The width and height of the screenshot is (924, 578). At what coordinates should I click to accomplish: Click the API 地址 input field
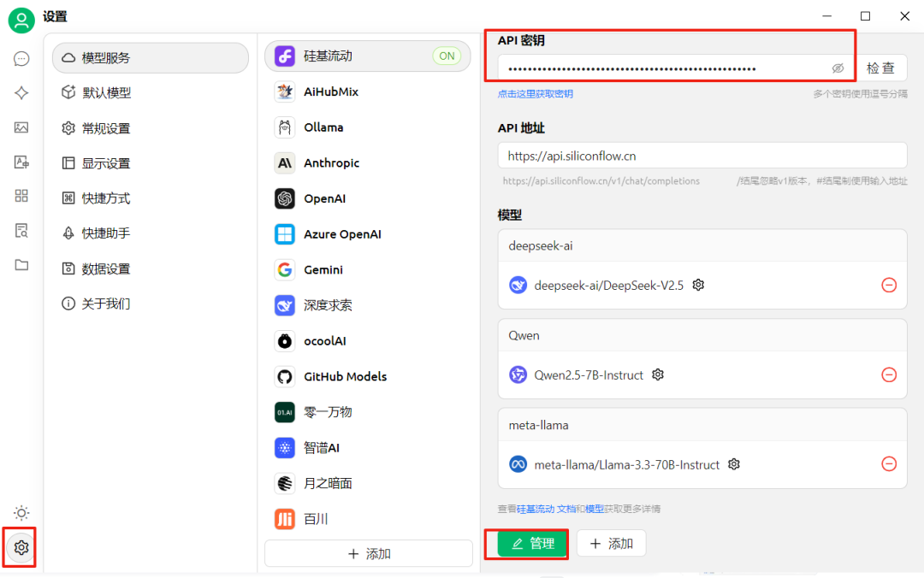pos(702,156)
